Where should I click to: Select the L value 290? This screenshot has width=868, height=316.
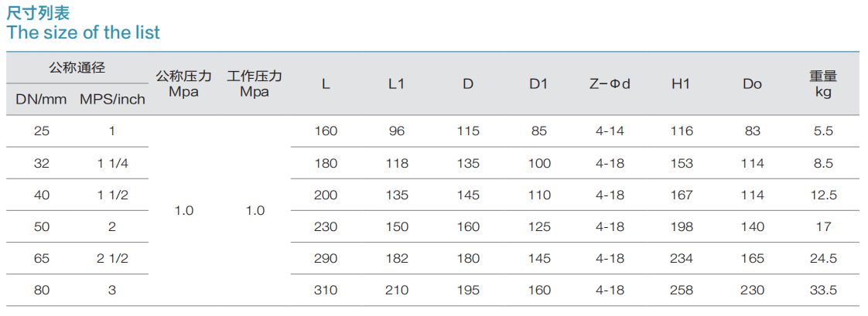point(326,258)
